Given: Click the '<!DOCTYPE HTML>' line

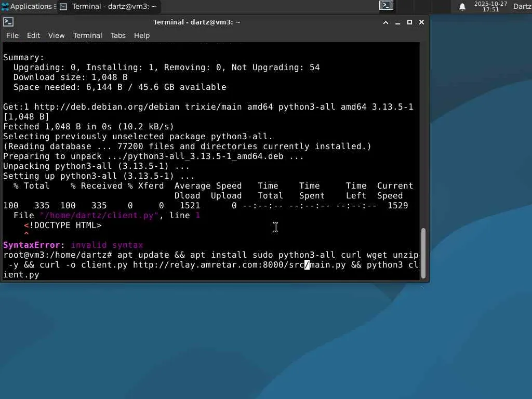Looking at the screenshot, I should tap(63, 225).
